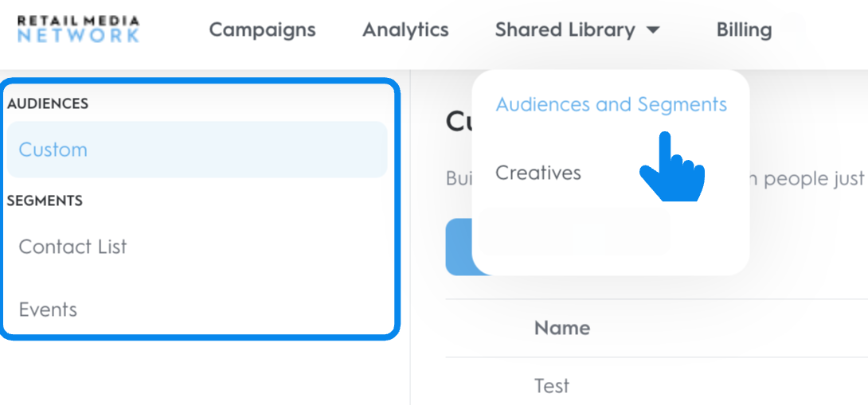The width and height of the screenshot is (868, 405).
Task: Choose Creatives in the Shared Library menu
Action: [538, 173]
